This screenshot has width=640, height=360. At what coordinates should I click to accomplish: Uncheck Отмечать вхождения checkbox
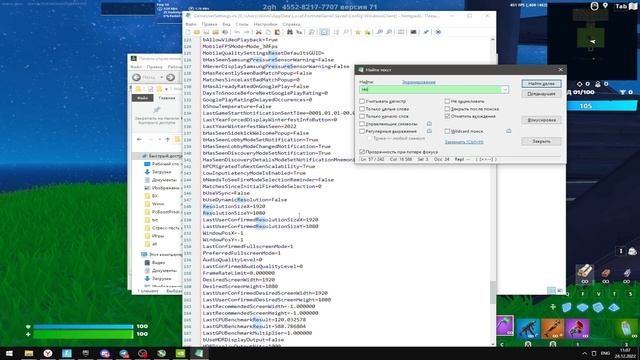pos(447,116)
